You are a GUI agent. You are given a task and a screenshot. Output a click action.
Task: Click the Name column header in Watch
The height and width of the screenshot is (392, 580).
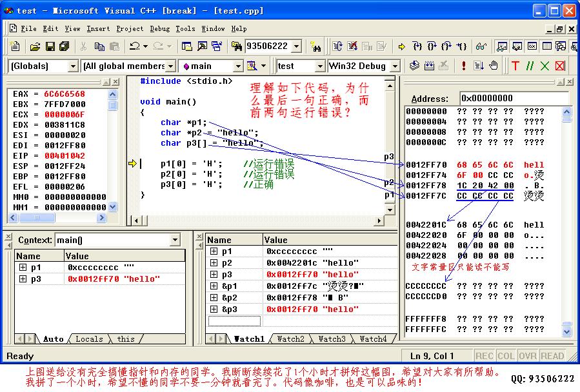pyautogui.click(x=234, y=240)
